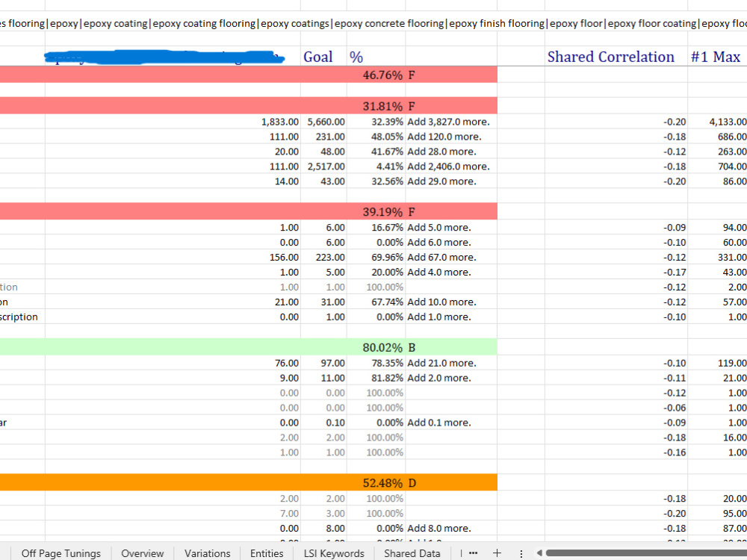Viewport: 747px width, 560px height.
Task: Select the 'Add 67.0 more.' cell
Action: pyautogui.click(x=451, y=257)
